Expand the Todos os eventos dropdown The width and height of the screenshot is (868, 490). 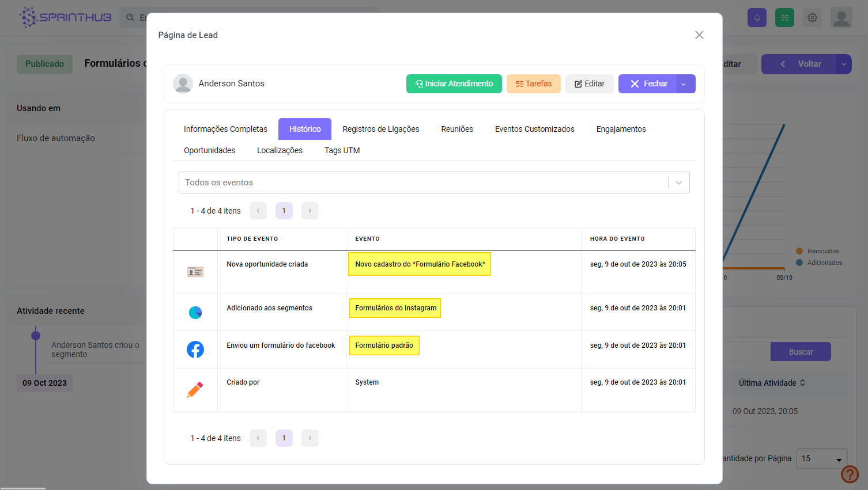(x=678, y=183)
